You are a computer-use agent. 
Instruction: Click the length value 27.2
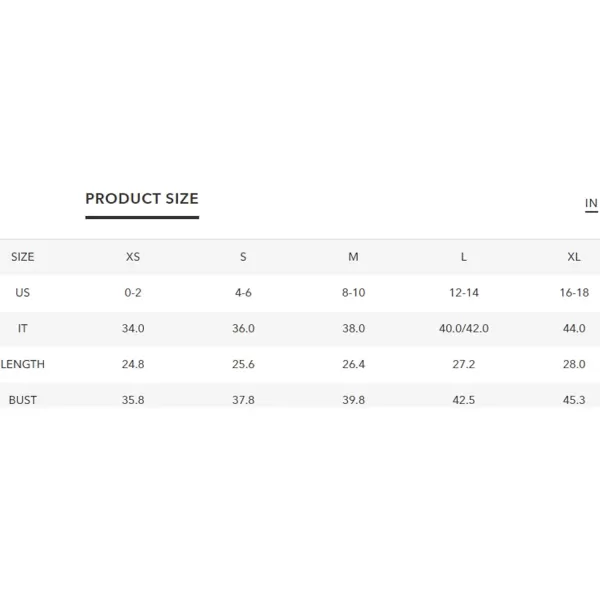[463, 364]
